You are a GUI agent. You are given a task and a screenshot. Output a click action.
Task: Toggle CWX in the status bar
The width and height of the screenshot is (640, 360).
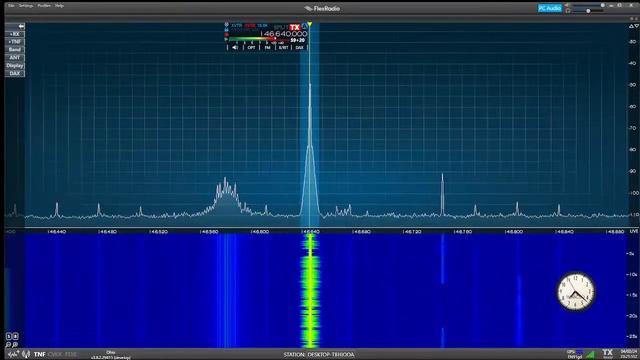55,354
